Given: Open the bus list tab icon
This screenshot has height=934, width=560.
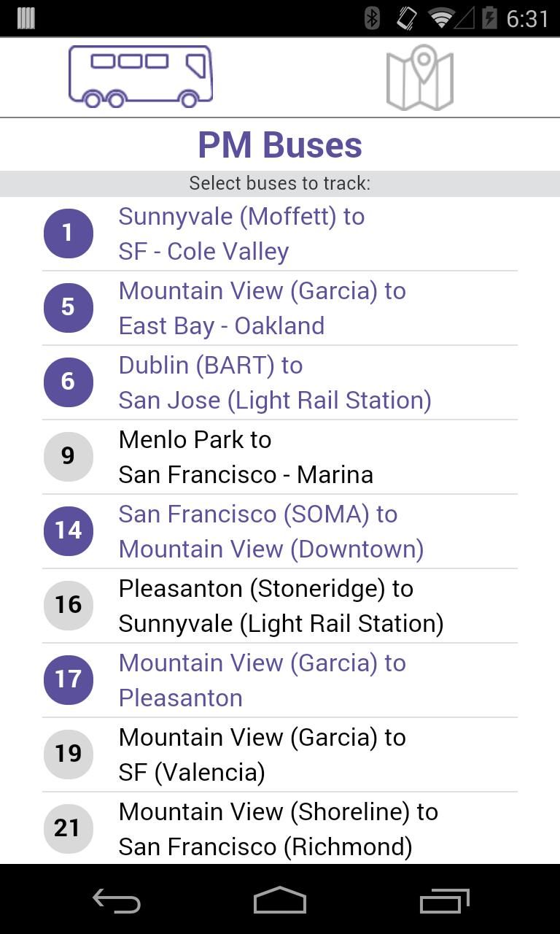Looking at the screenshot, I should coord(141,77).
